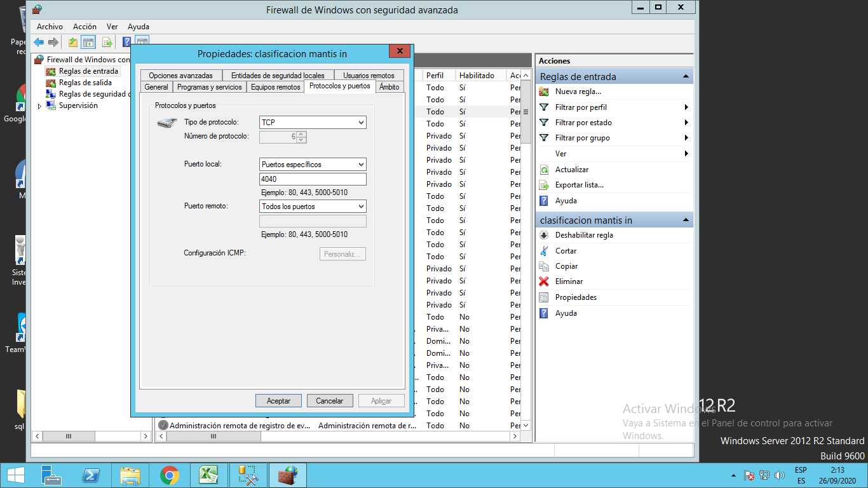Switch to the Ámbito tab

tap(390, 87)
